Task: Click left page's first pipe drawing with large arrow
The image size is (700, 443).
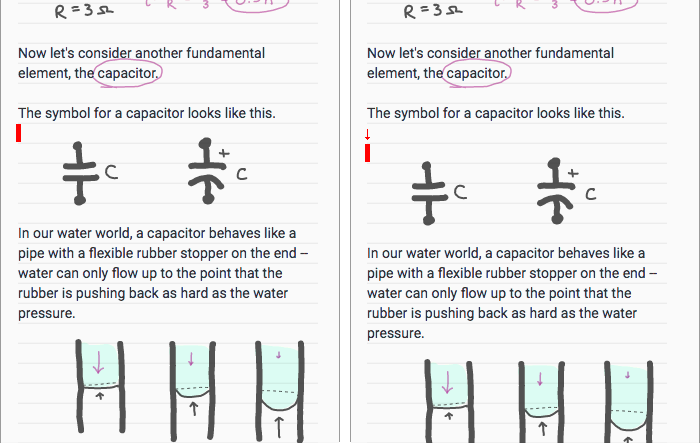Action: (x=100, y=386)
